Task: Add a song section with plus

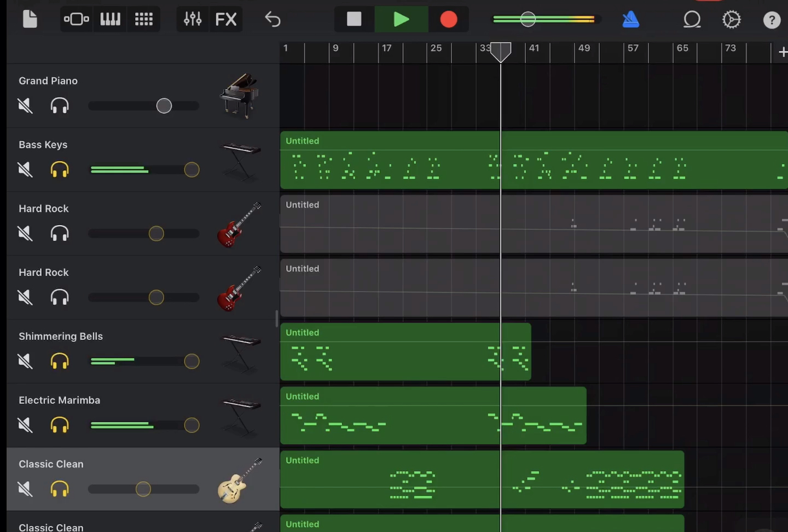Action: pyautogui.click(x=783, y=52)
